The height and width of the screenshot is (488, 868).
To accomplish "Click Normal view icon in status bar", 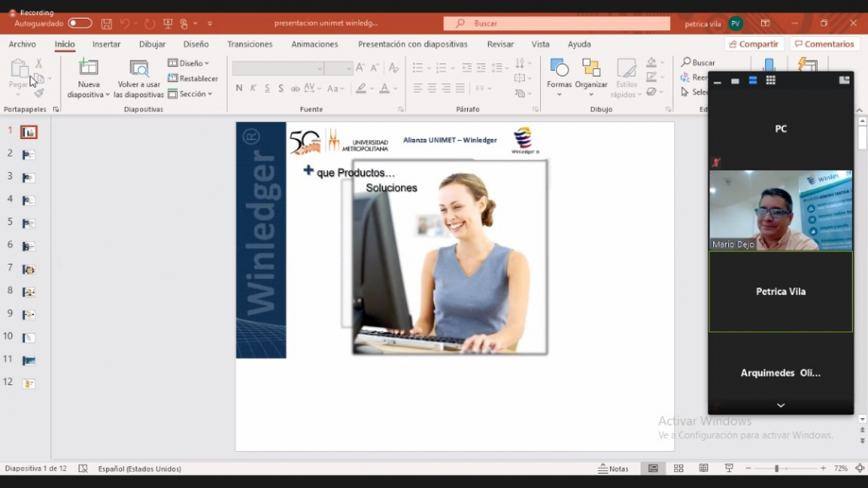I will (653, 469).
